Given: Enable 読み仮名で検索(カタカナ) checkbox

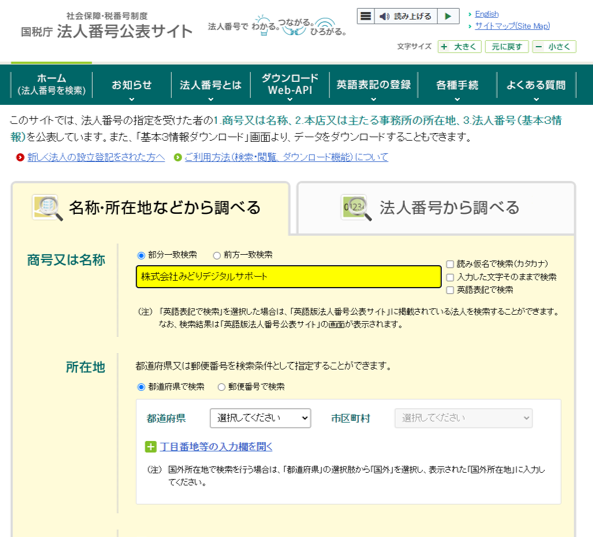Looking at the screenshot, I should click(450, 264).
